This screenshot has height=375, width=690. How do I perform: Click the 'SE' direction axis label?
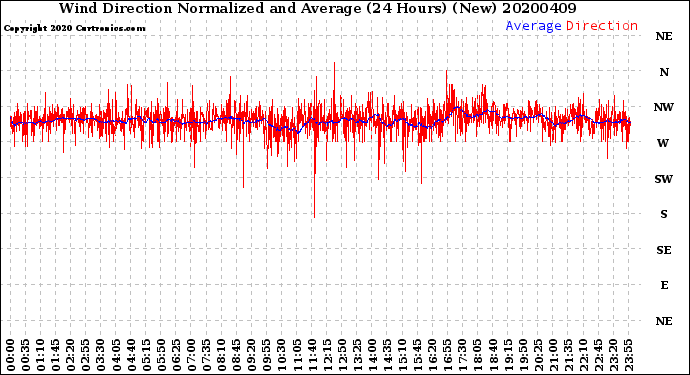click(x=664, y=250)
